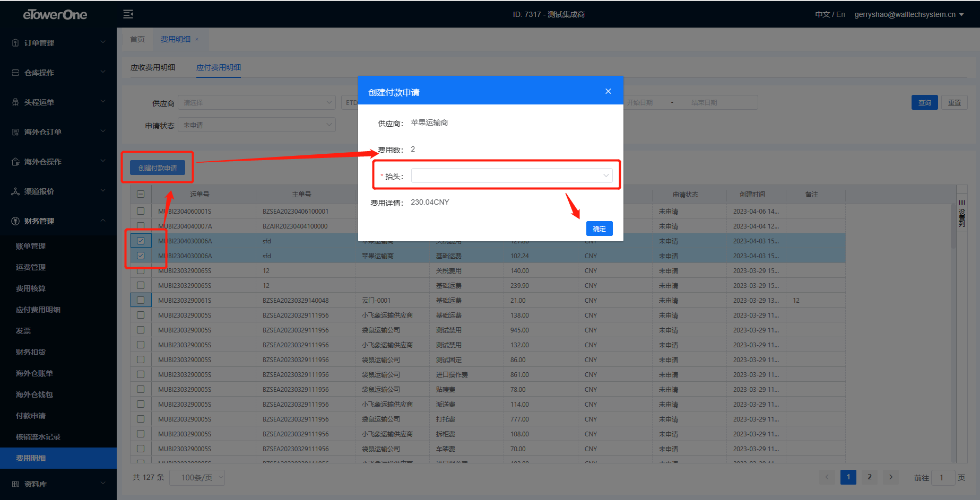Open the 抬头 dropdown in the dialog
980x500 pixels.
pyautogui.click(x=511, y=176)
